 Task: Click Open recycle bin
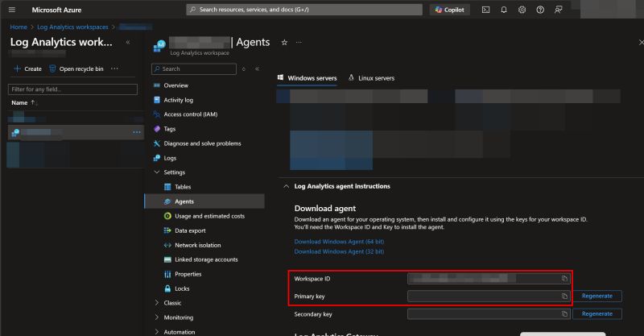[x=76, y=68]
